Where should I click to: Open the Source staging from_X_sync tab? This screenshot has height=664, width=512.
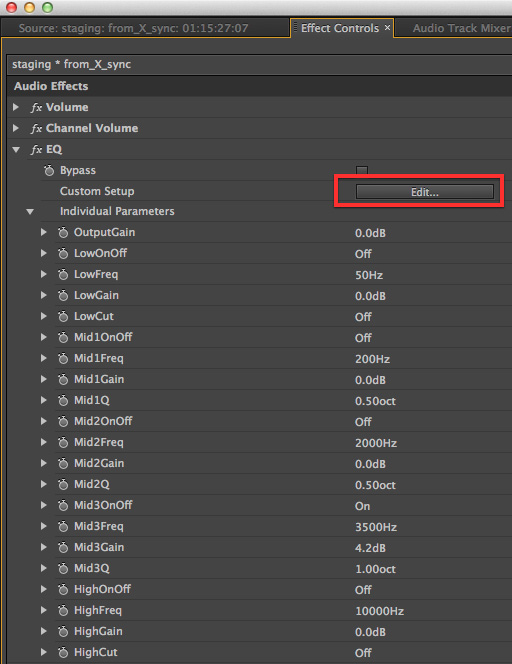[x=133, y=28]
